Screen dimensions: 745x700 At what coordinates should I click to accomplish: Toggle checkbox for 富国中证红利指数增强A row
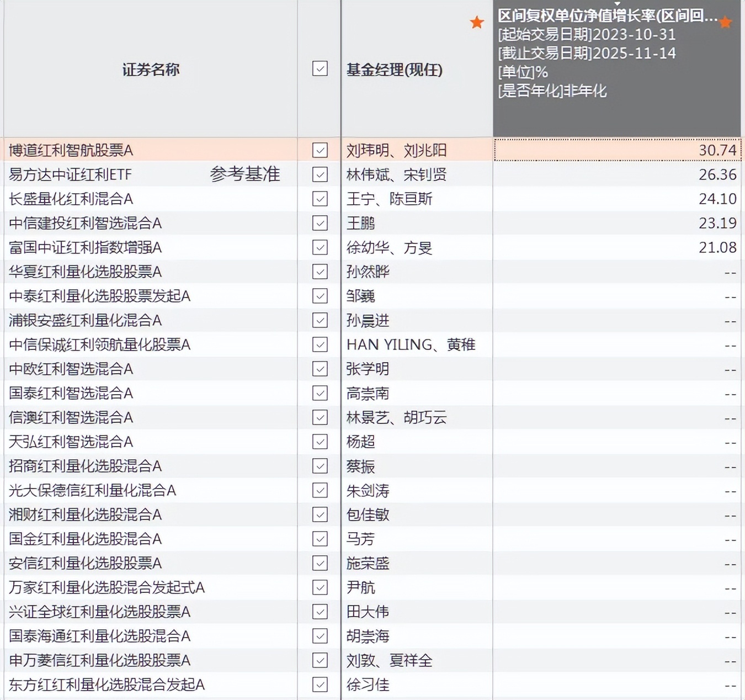tap(320, 247)
